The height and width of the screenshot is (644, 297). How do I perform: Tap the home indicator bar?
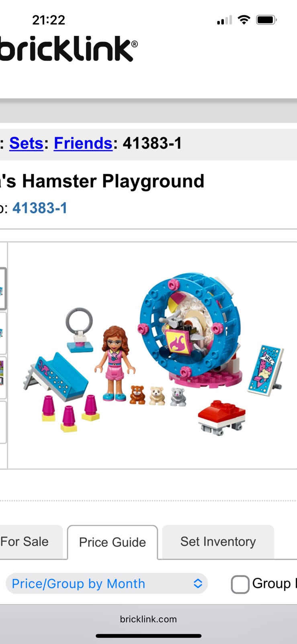[148, 636]
